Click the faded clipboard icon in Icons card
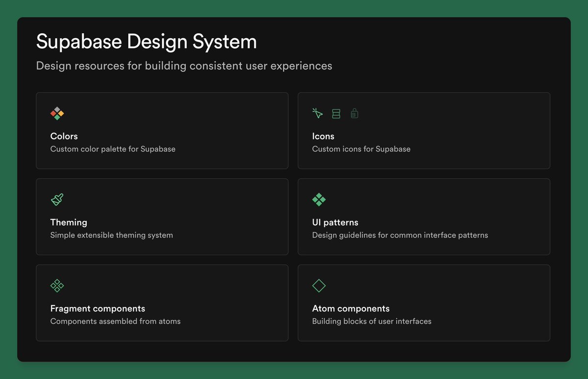588x379 pixels. tap(354, 114)
